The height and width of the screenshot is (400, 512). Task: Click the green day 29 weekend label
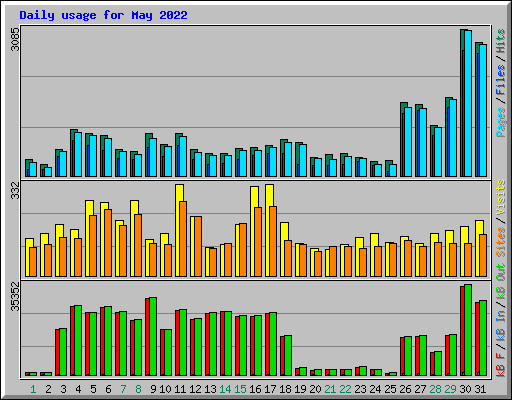[450, 389]
